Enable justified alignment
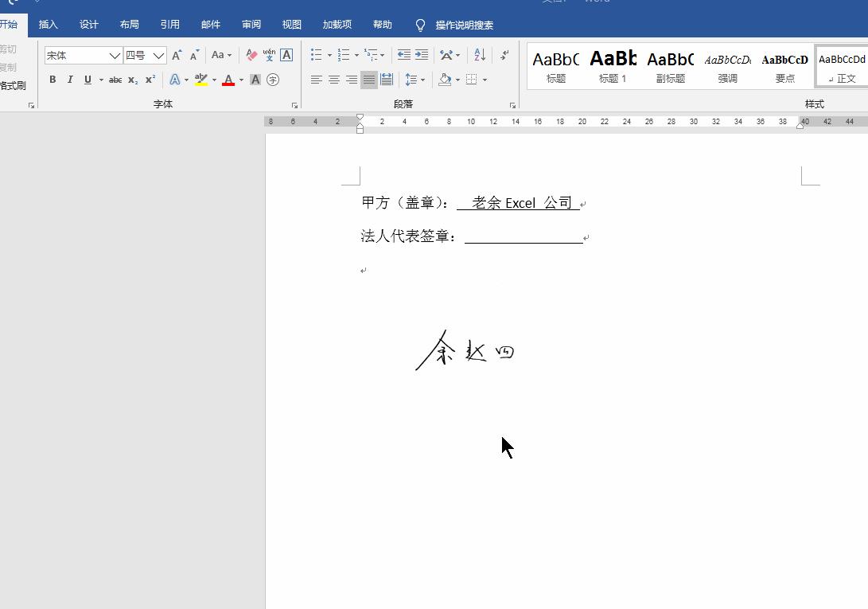This screenshot has height=609, width=868. (368, 80)
